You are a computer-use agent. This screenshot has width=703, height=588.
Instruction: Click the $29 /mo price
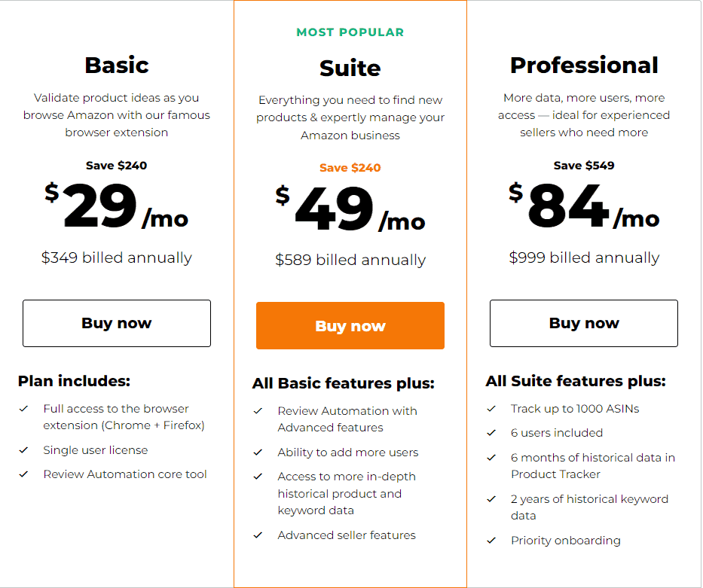tap(117, 206)
